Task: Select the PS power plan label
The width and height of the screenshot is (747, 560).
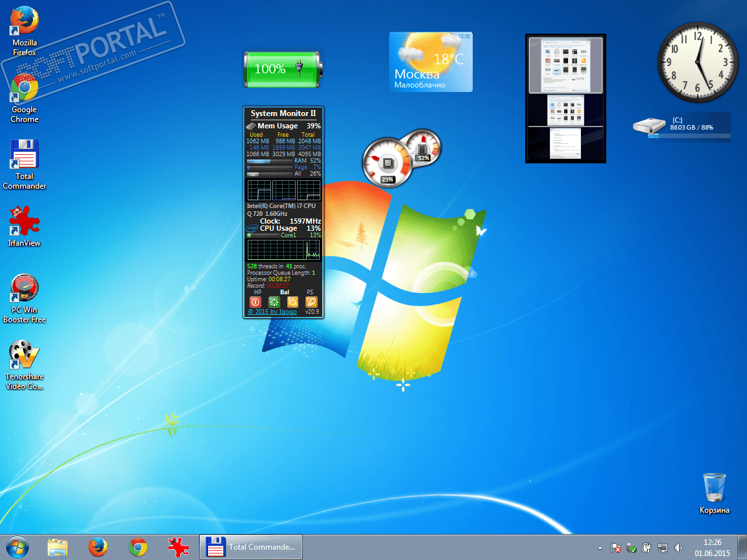Action: 310,292
